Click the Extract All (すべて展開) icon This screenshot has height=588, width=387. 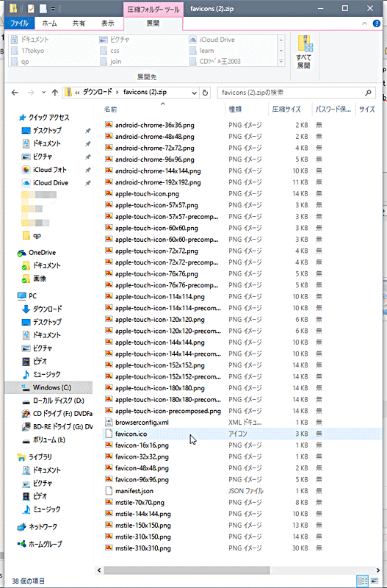coord(304,52)
